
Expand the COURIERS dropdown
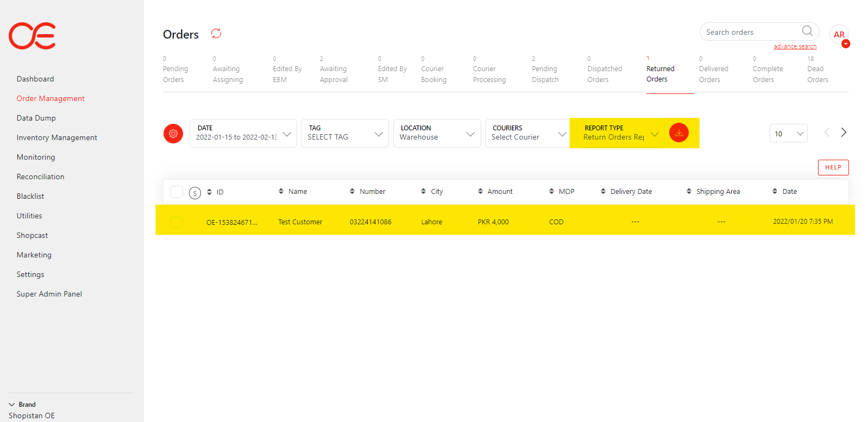pos(527,133)
